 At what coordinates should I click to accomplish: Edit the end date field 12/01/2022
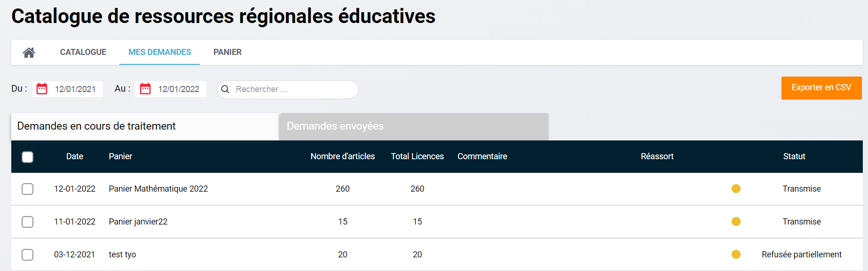179,89
